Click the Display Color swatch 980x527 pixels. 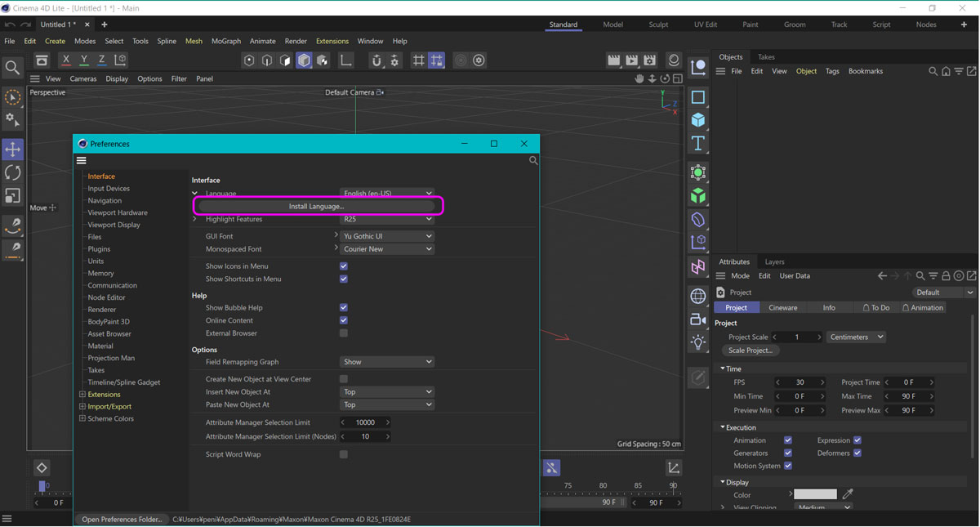coord(815,495)
